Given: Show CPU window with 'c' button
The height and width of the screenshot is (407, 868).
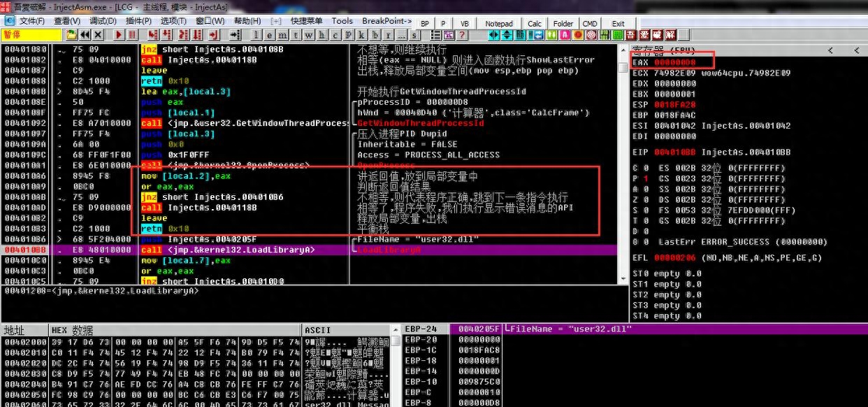Looking at the screenshot, I should (x=335, y=34).
